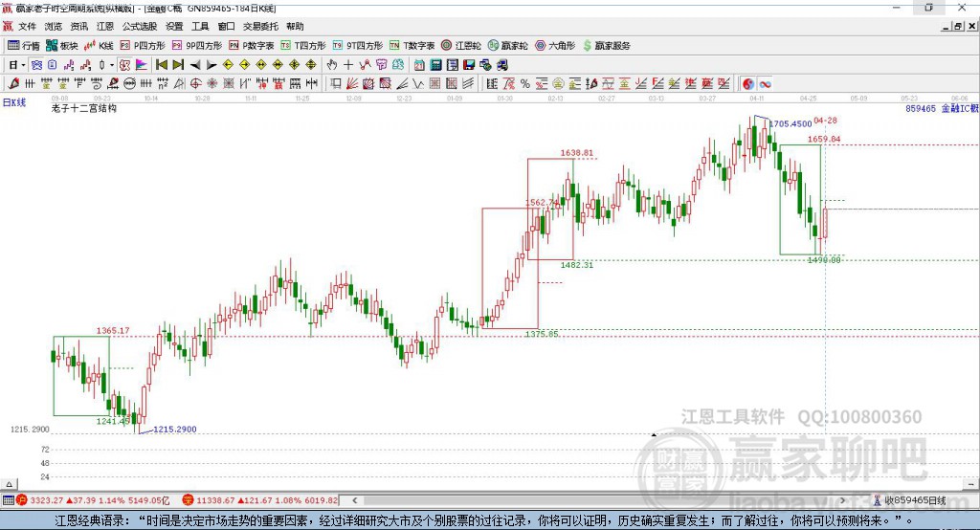Image resolution: width=980 pixels, height=530 pixels.
Task: Click the 1365.17 resistance level label
Action: (x=113, y=331)
